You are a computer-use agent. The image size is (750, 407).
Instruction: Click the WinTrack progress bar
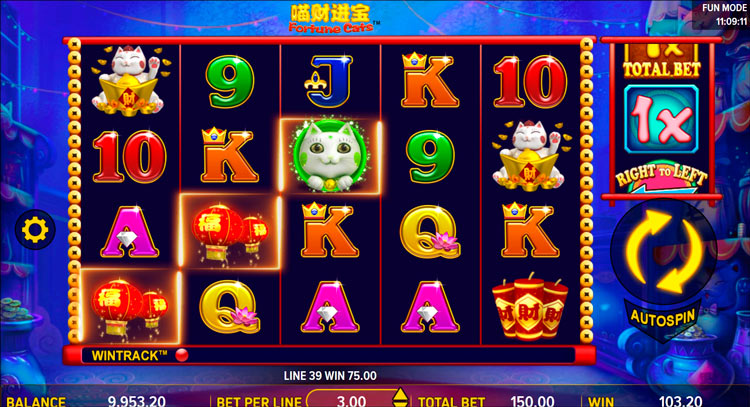click(328, 355)
